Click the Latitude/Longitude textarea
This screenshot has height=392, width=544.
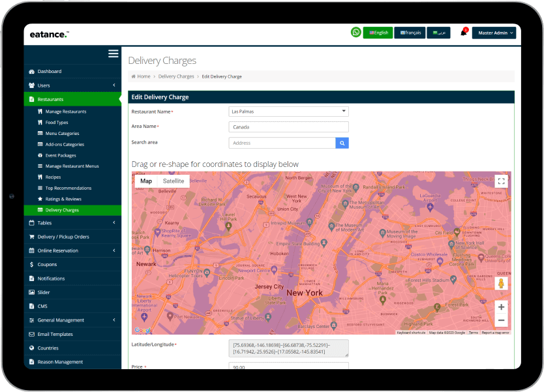[x=289, y=348]
